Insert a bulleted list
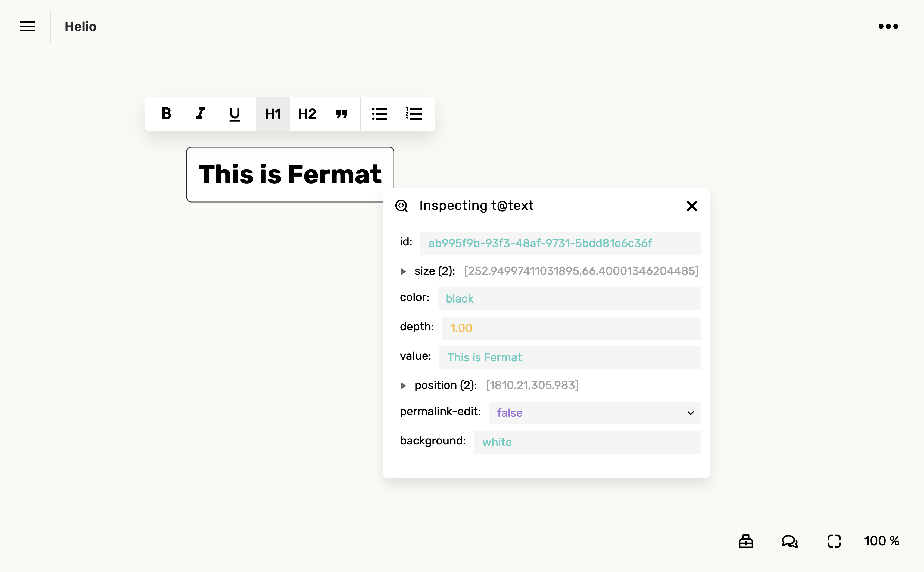 pos(380,113)
